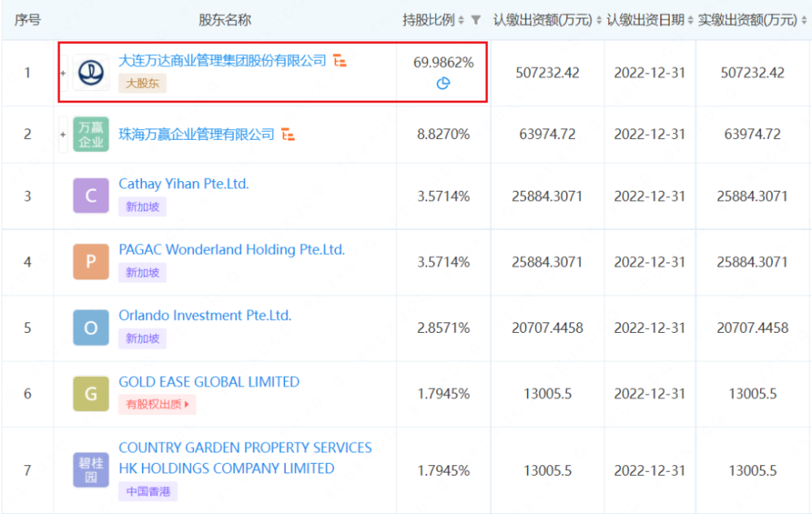The image size is (812, 514).
Task: Click the pie chart icon under 69.9862%
Action: (x=443, y=83)
